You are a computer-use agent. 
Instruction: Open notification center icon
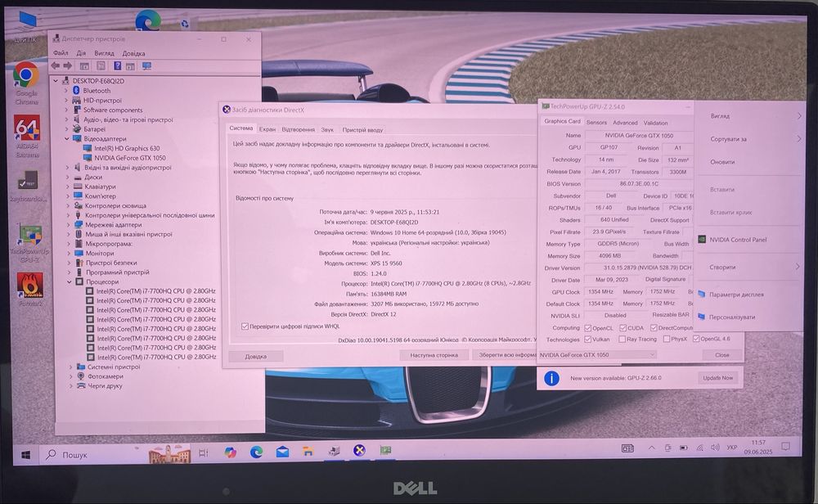[785, 446]
